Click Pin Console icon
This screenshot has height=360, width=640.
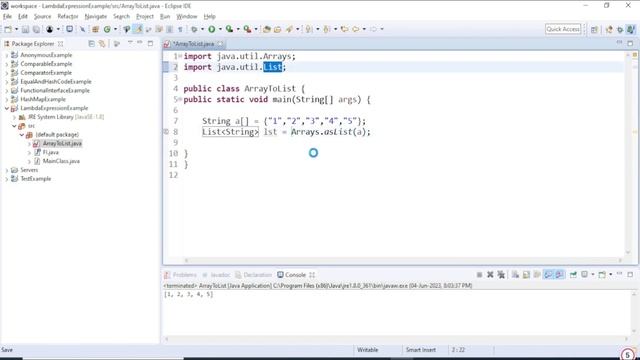573,275
